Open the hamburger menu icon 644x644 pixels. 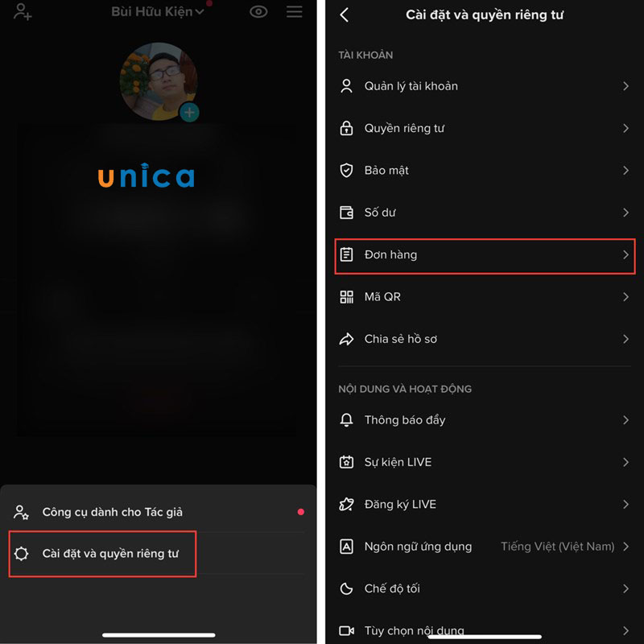(294, 11)
